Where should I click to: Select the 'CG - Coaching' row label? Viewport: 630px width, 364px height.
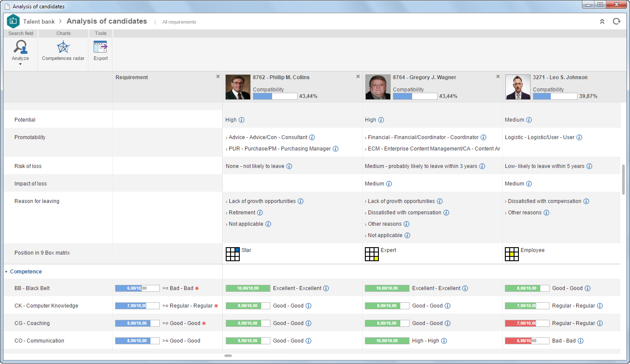tap(32, 323)
